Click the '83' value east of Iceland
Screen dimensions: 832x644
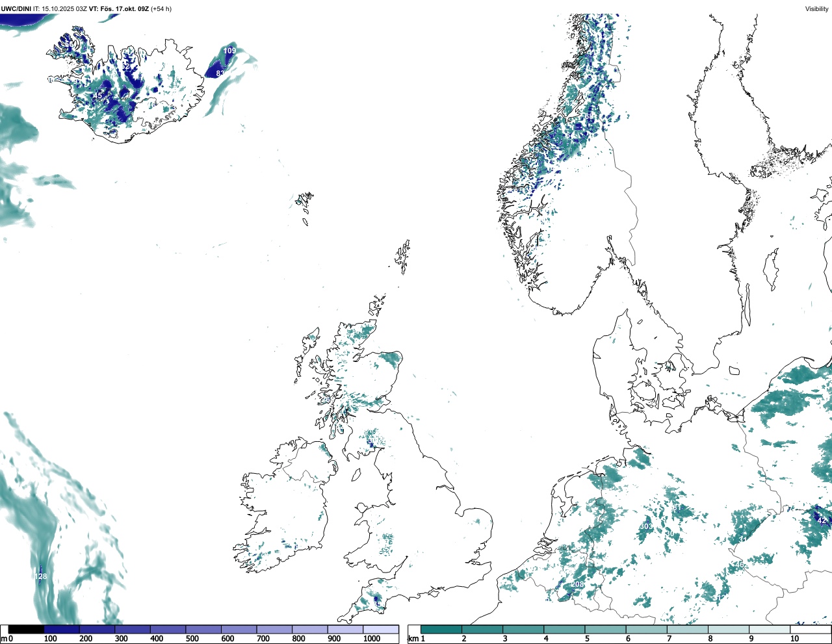point(220,73)
